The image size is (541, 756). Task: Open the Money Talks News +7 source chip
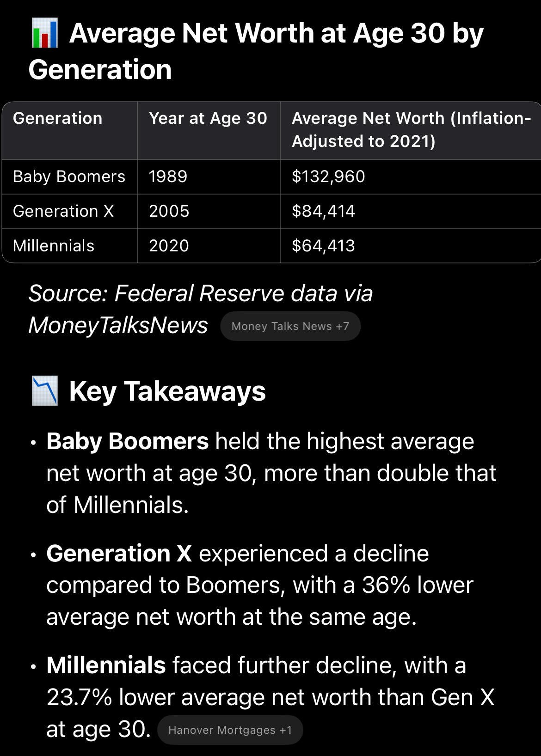(290, 326)
